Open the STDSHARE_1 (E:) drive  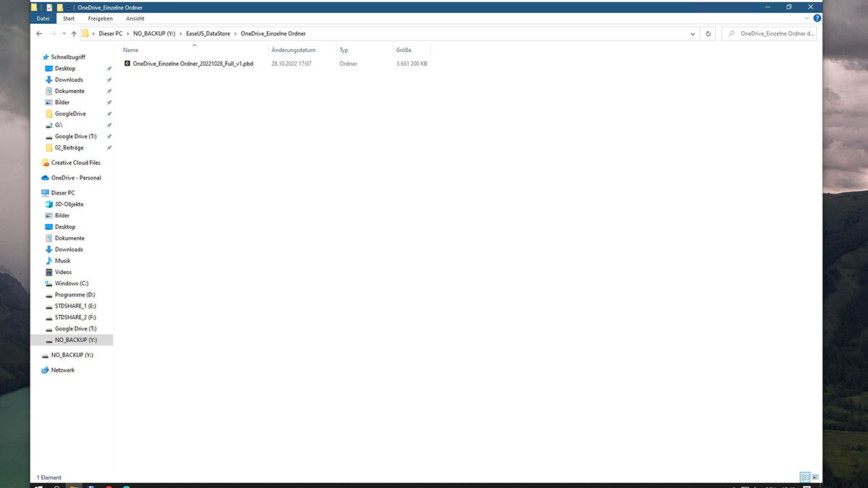pyautogui.click(x=75, y=306)
